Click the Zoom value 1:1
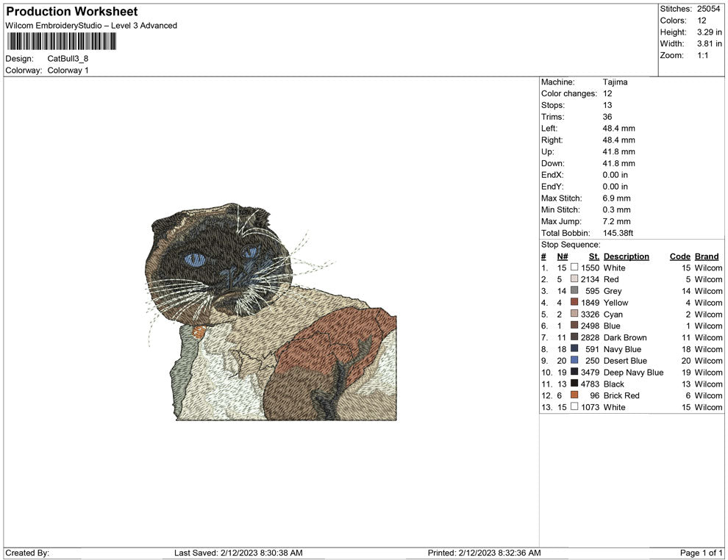Image resolution: width=728 pixels, height=560 pixels. 702,55
